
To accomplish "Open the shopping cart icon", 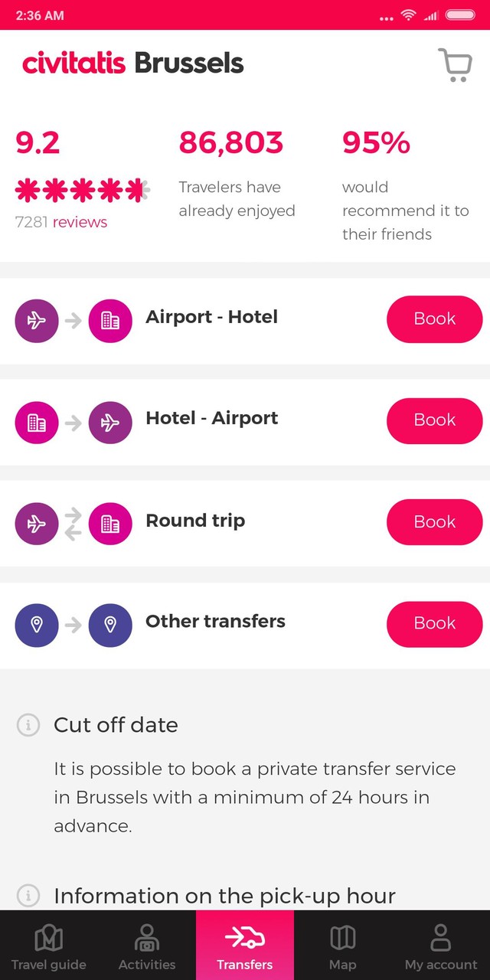I will tap(456, 65).
